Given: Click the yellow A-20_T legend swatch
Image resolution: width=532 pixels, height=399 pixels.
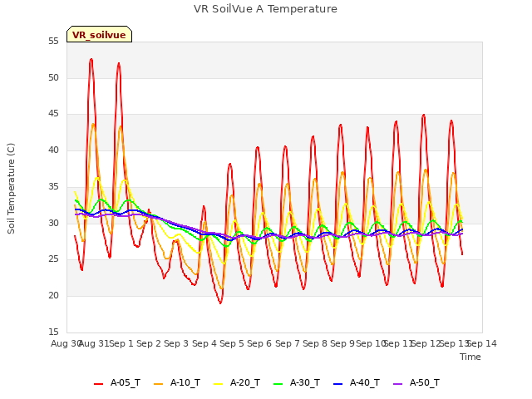Looking at the screenshot, I should [218, 384].
